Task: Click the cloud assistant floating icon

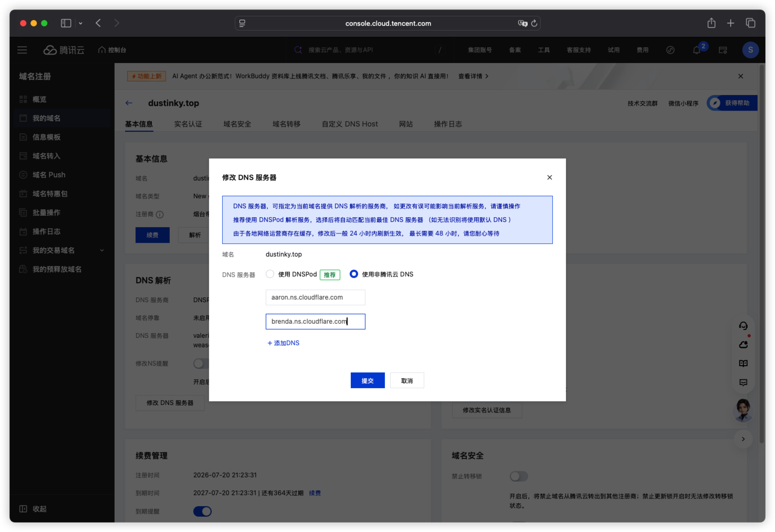Action: (743, 345)
